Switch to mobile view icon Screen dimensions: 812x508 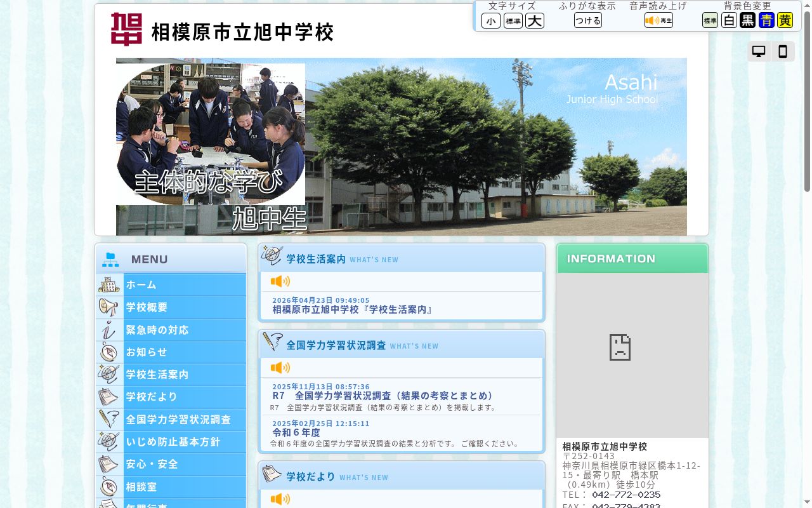pos(783,51)
